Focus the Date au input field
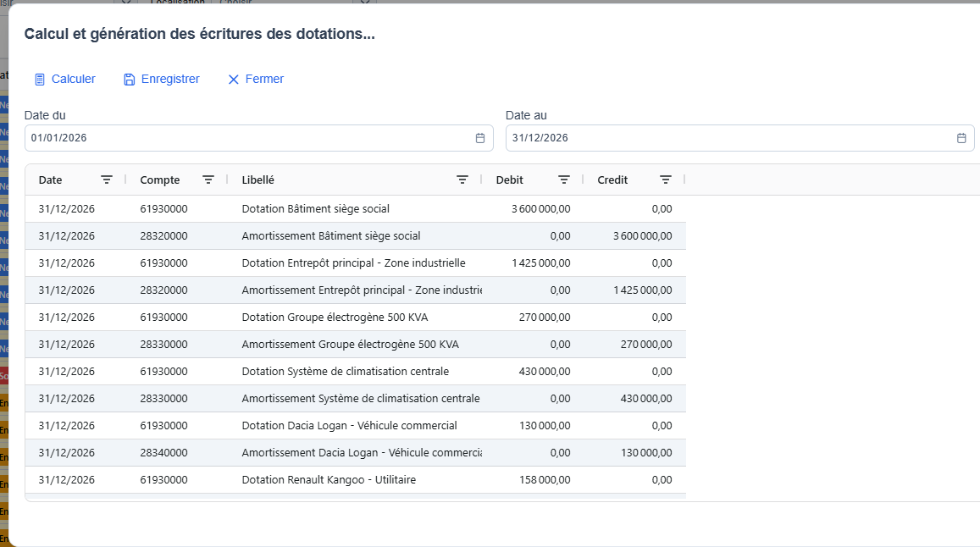This screenshot has height=547, width=980. tap(728, 138)
